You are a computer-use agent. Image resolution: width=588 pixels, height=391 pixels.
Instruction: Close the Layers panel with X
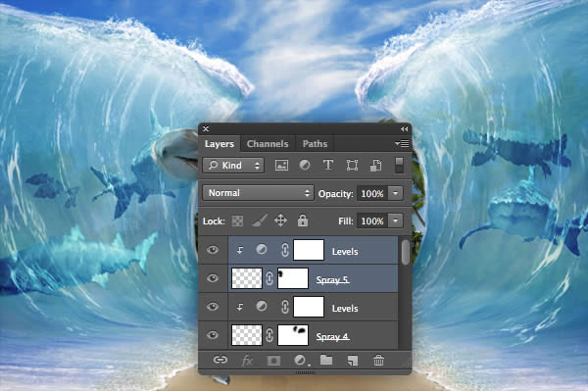pos(206,129)
